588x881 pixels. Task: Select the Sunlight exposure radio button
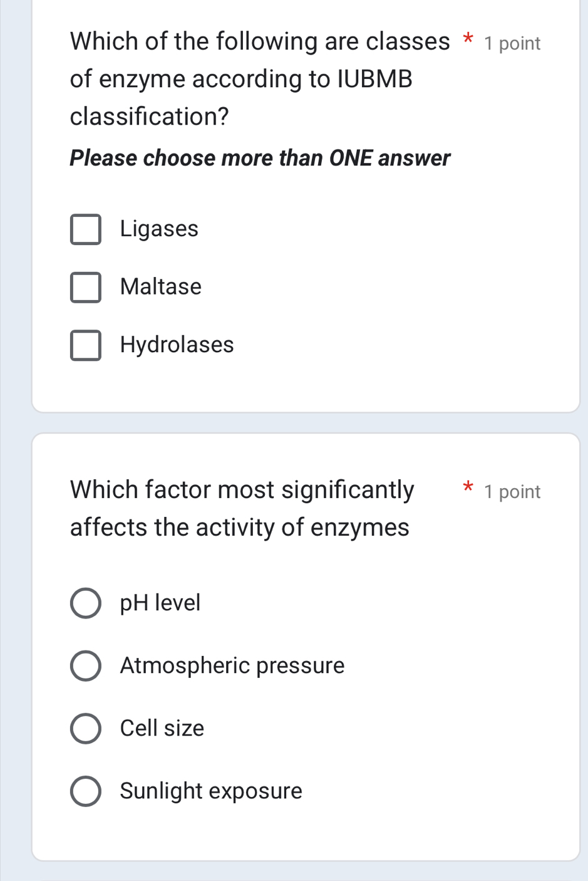pyautogui.click(x=86, y=791)
